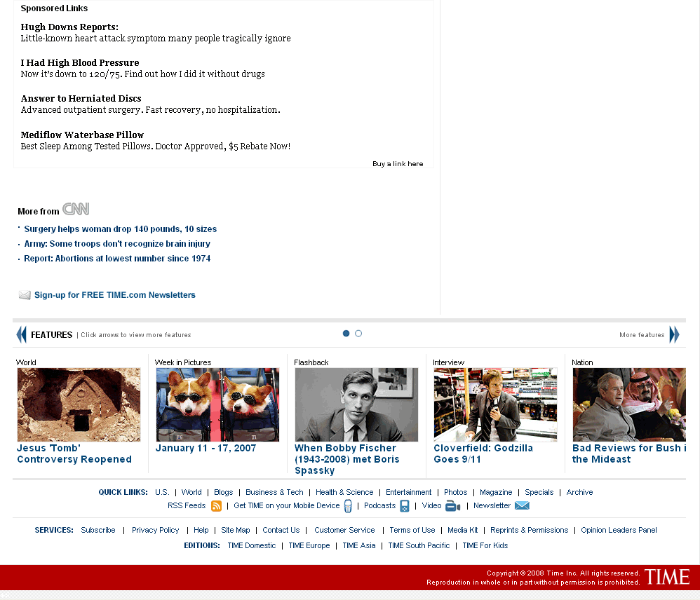This screenshot has height=600, width=700.
Task: Click the Podcasts player icon
Action: coord(405,506)
